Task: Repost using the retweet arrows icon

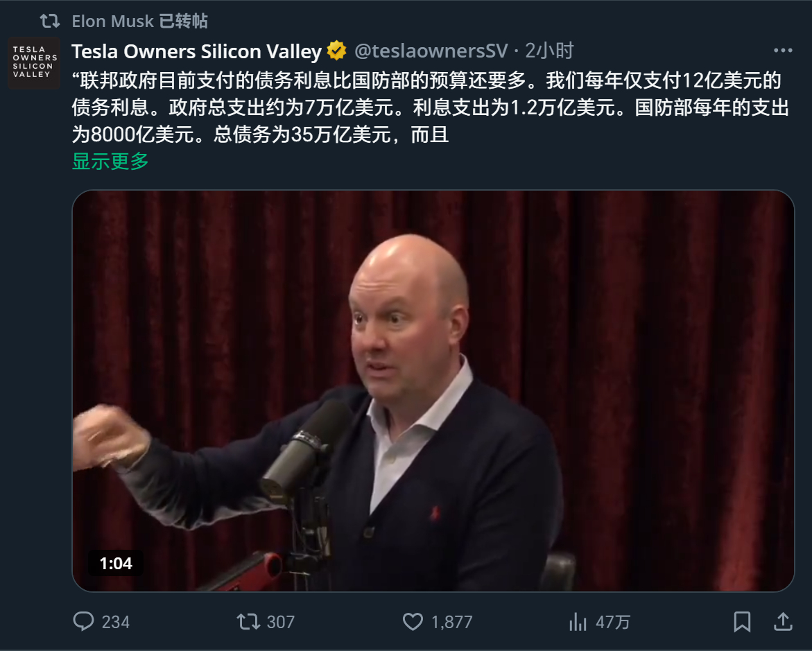Action: [x=248, y=621]
